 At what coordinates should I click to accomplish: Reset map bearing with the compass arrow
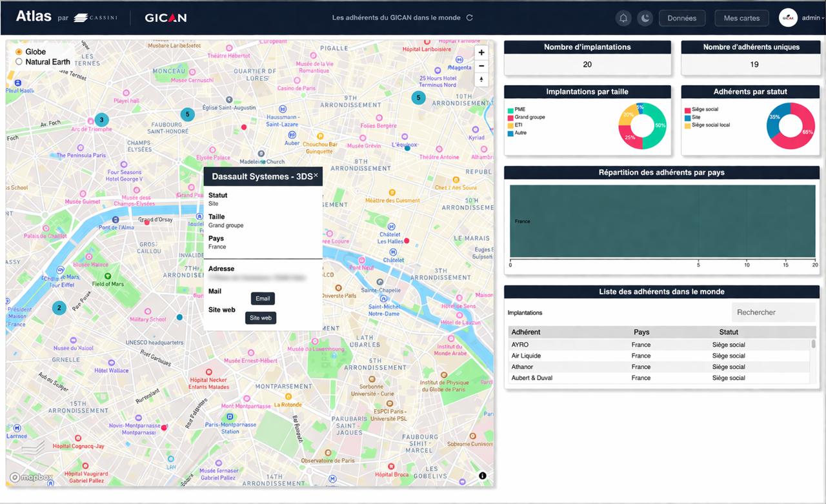(481, 80)
